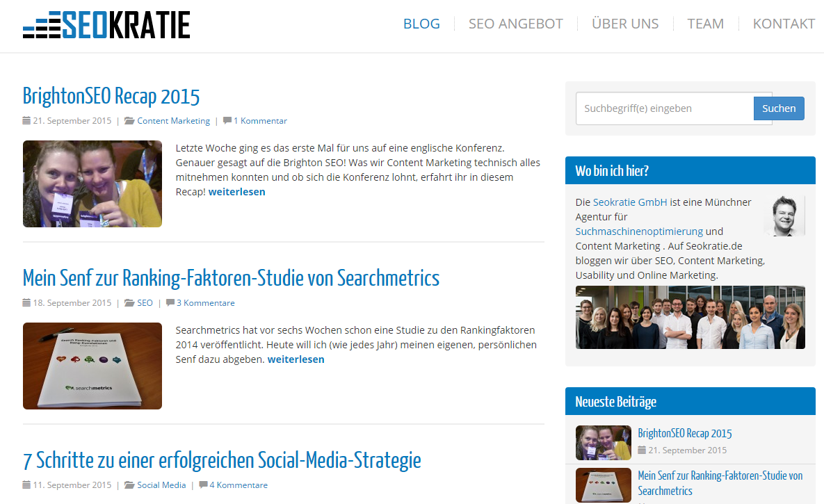Open the article Mein Senf zur Ranking-Faktoren-Studie

(231, 278)
